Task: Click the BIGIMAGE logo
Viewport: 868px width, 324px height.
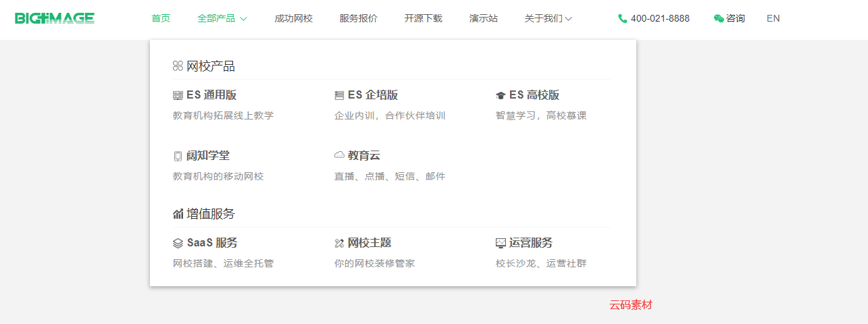Action: coord(55,18)
